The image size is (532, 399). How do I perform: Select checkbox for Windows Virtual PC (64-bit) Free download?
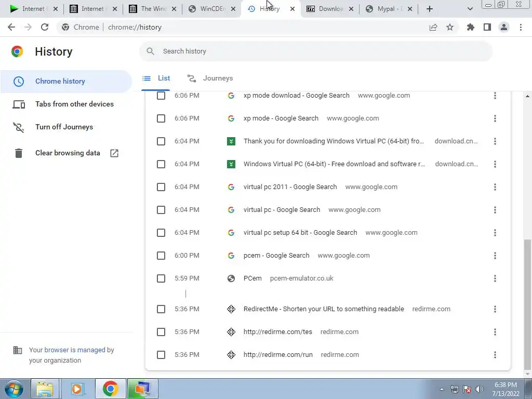click(x=161, y=164)
